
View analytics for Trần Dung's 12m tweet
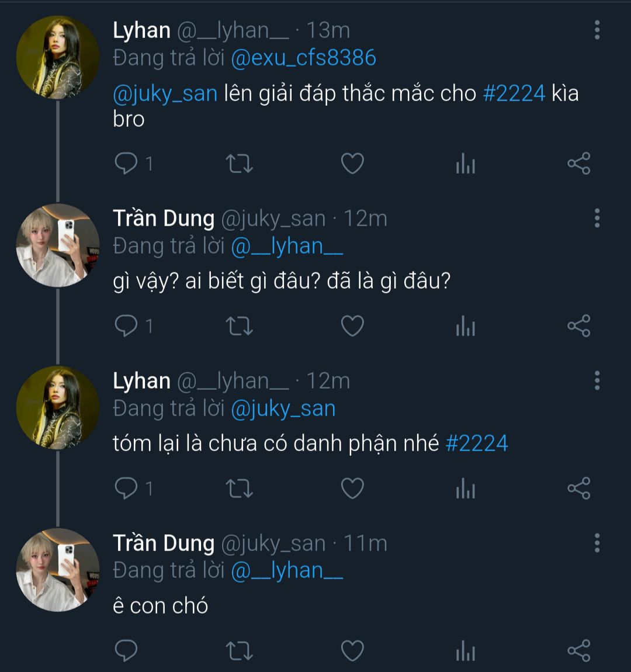[465, 326]
